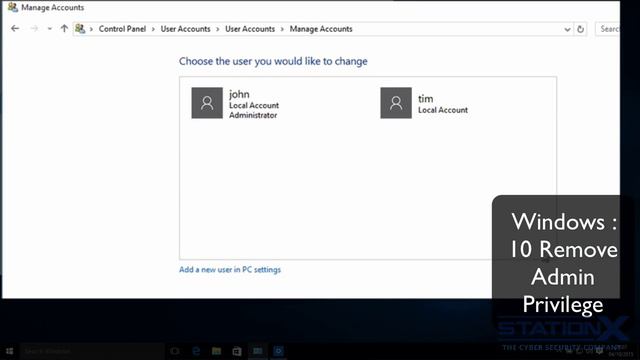The width and height of the screenshot is (640, 360).
Task: Select the tim account name
Action: [425, 99]
